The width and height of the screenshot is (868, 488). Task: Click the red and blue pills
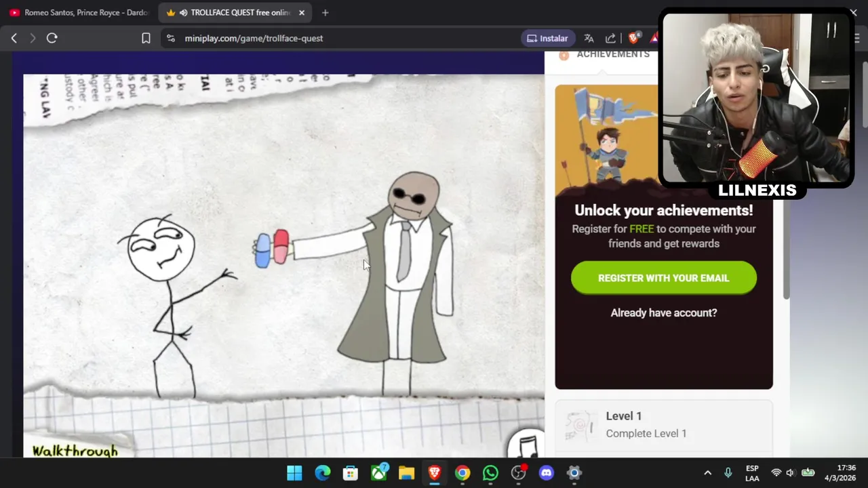[x=272, y=249]
